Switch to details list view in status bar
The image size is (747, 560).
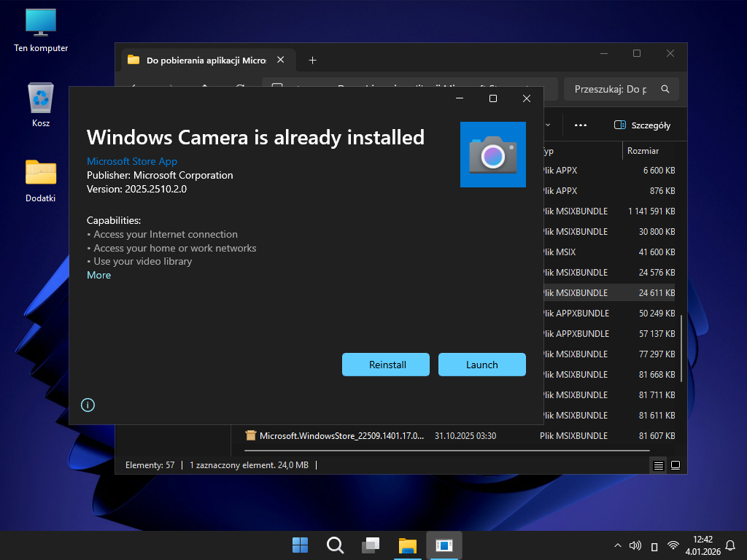click(658, 465)
